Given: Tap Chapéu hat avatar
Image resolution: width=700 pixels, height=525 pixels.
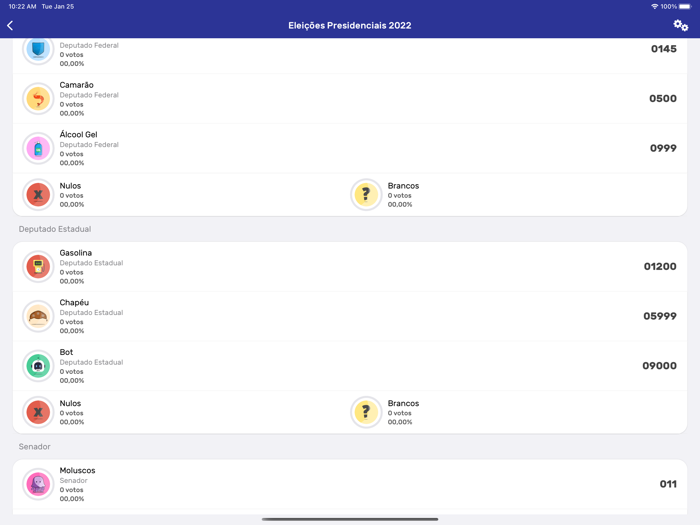Looking at the screenshot, I should pos(38,316).
